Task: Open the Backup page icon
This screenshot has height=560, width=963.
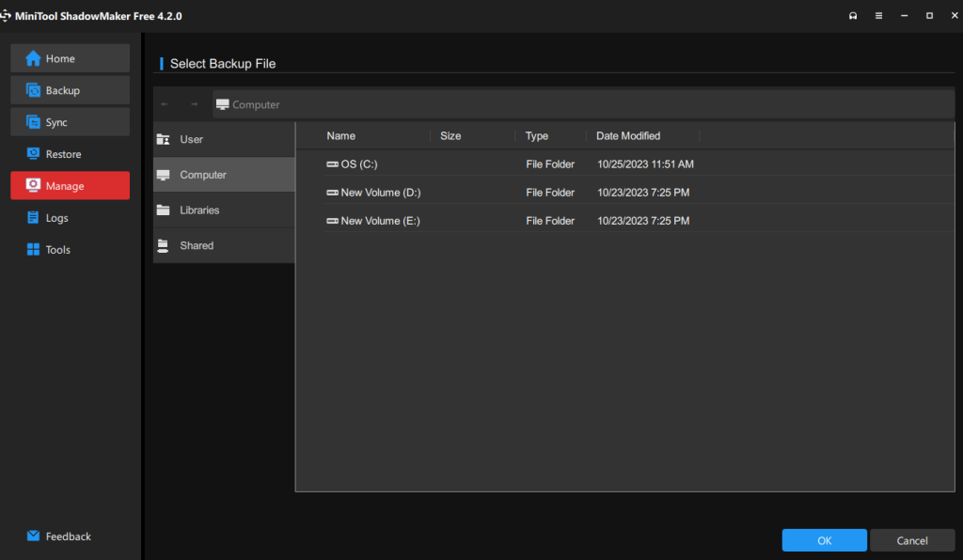Action: pyautogui.click(x=33, y=90)
